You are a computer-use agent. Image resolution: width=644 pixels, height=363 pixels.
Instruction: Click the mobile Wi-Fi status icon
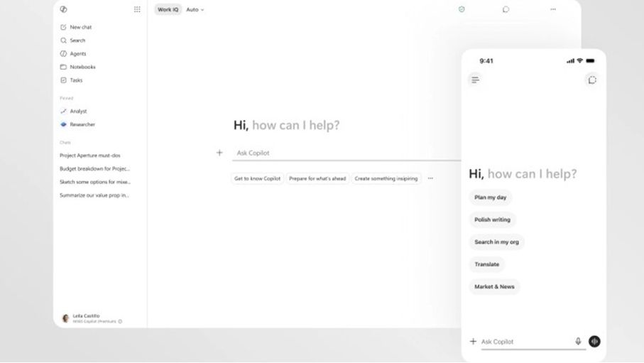[580, 60]
